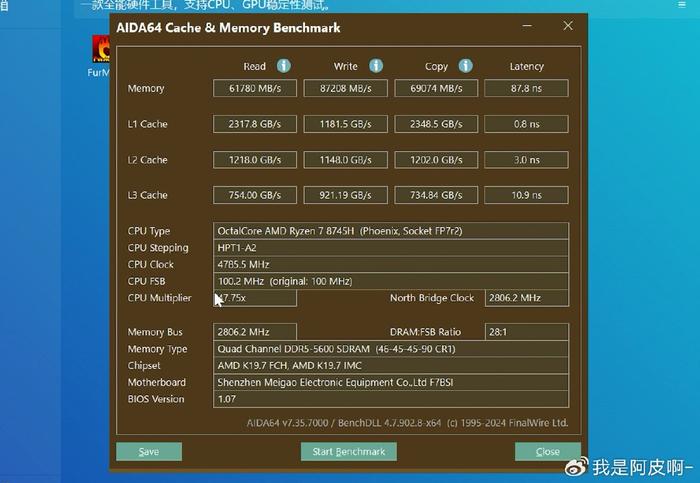
Task: Click the Copy column header label
Action: point(436,67)
